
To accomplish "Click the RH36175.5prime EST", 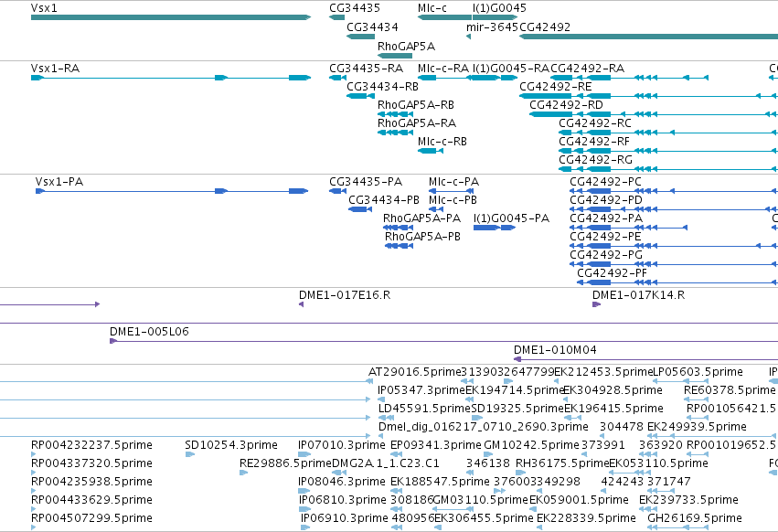I will click(518, 473).
